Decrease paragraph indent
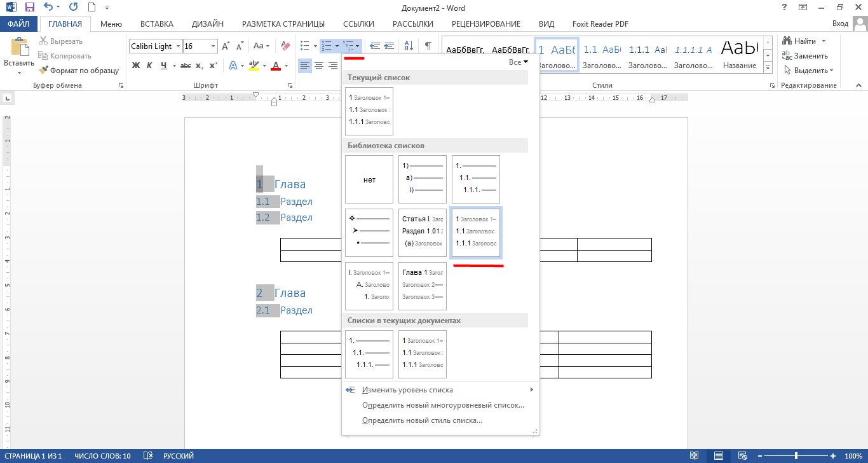This screenshot has height=463, width=868. click(x=375, y=46)
